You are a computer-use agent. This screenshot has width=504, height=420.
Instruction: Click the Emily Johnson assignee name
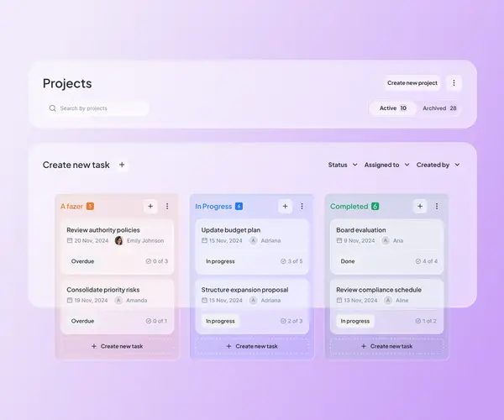(145, 241)
